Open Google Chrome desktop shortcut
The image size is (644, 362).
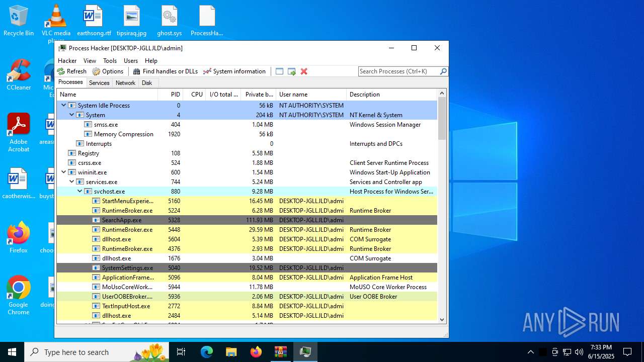coord(19,295)
